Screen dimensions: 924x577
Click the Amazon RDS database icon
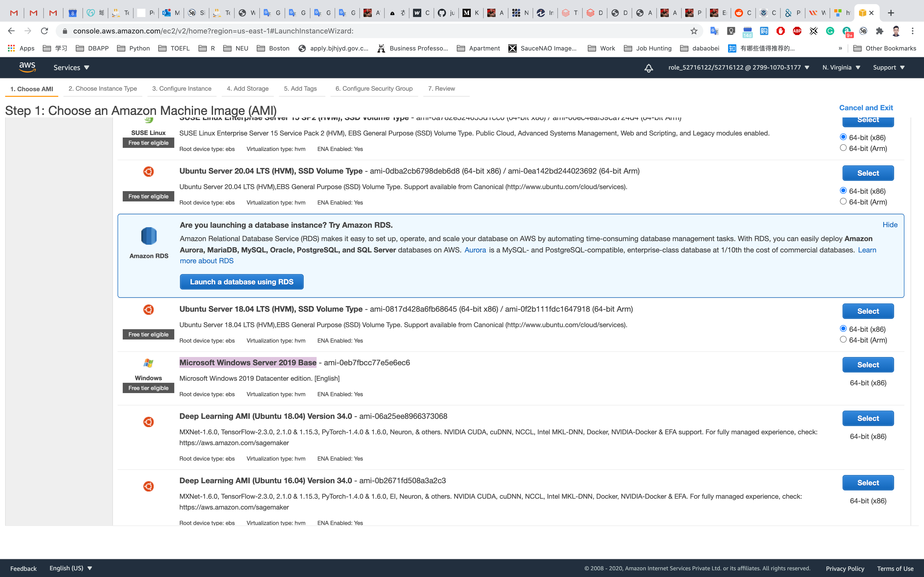tap(148, 236)
